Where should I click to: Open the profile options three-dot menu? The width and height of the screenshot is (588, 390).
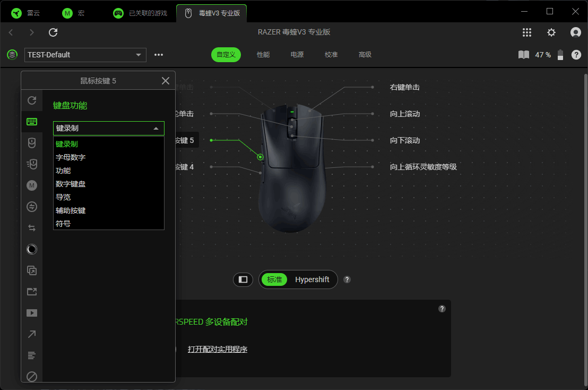[159, 55]
